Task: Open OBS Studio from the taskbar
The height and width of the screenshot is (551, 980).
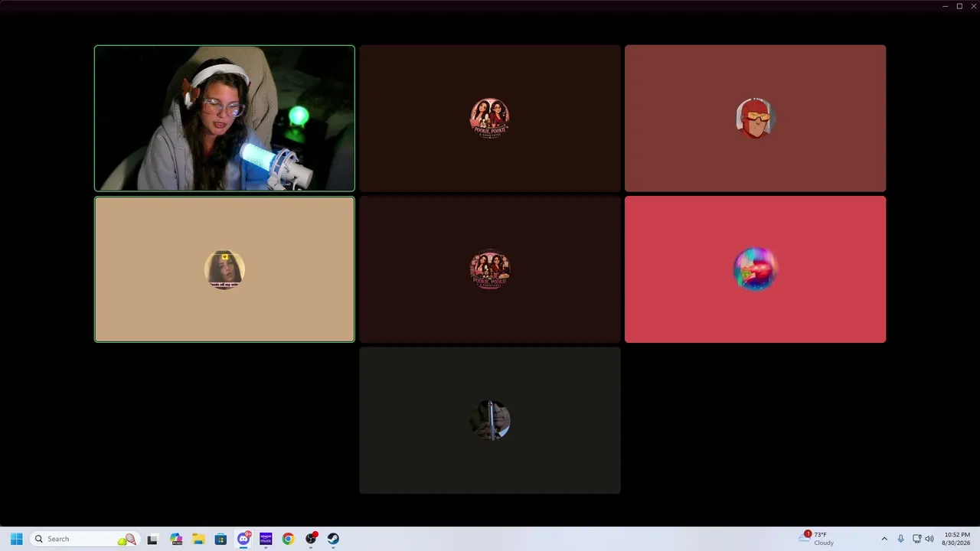Action: click(x=311, y=539)
